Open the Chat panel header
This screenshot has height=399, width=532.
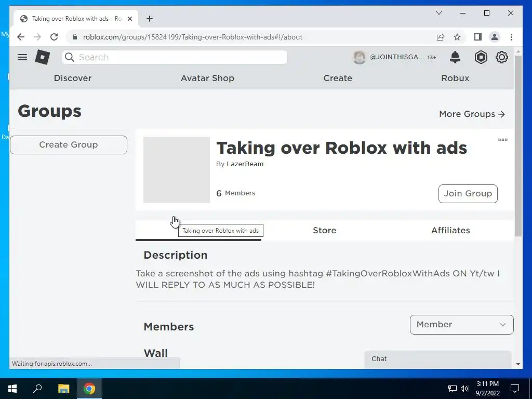point(437,359)
